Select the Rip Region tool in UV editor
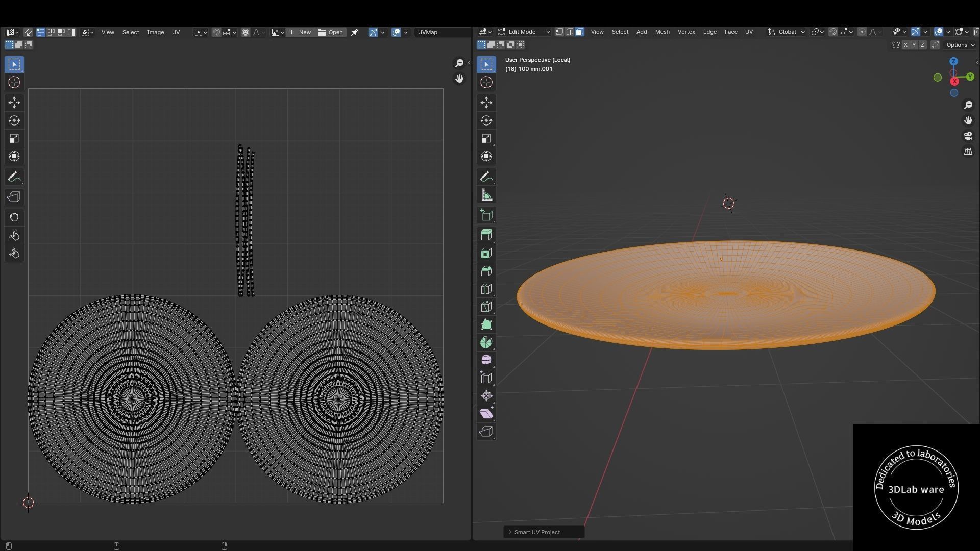Viewport: 980px width, 551px height. point(14,197)
